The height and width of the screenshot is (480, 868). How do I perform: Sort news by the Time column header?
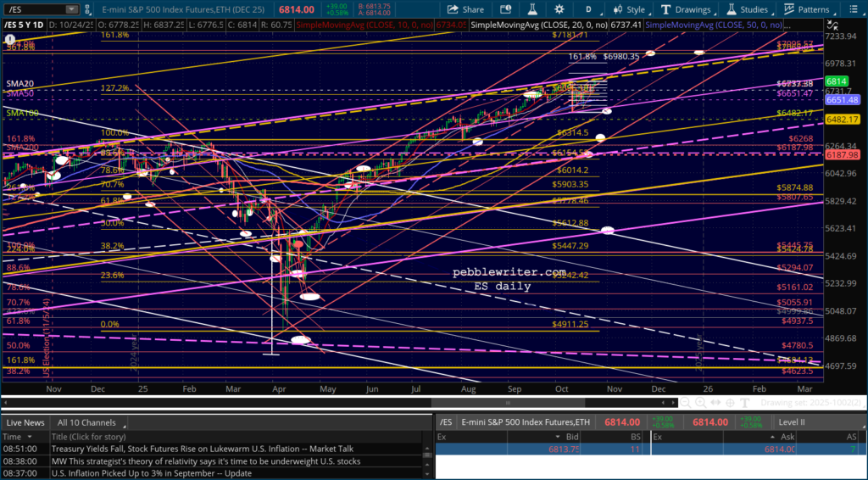point(25,437)
